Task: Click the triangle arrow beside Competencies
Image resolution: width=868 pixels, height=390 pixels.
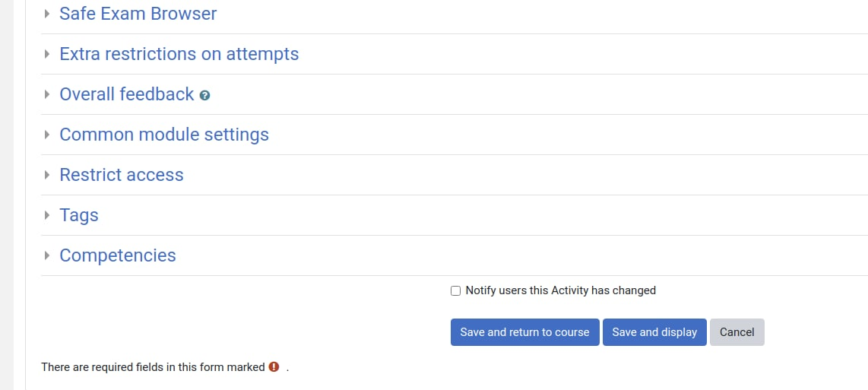Action: tap(47, 255)
